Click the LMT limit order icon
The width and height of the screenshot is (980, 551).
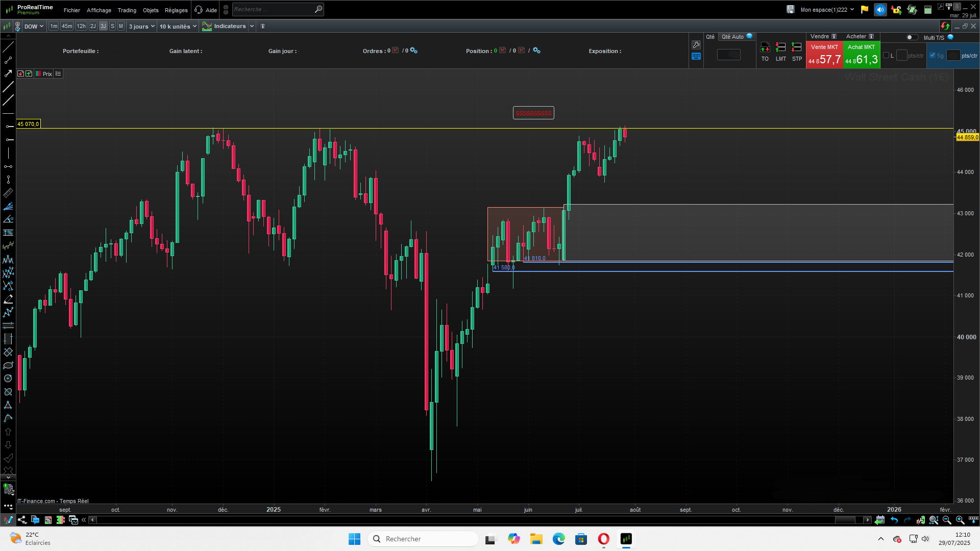click(780, 47)
